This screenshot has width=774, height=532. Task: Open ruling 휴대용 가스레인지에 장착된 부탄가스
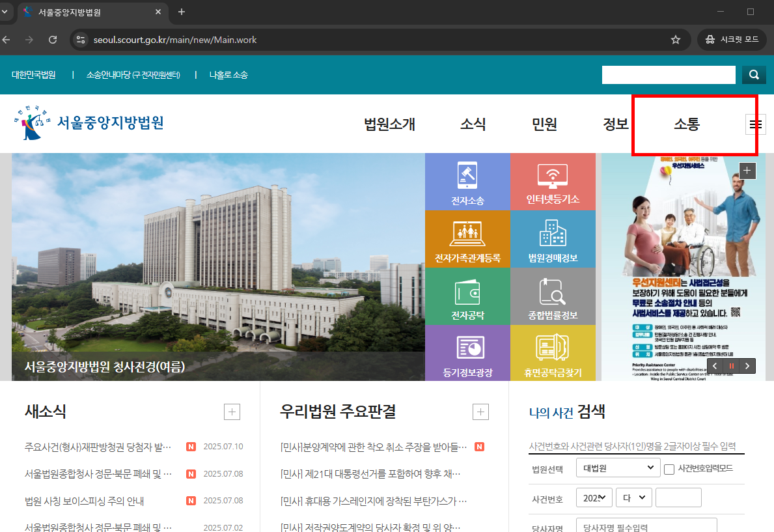[373, 501]
